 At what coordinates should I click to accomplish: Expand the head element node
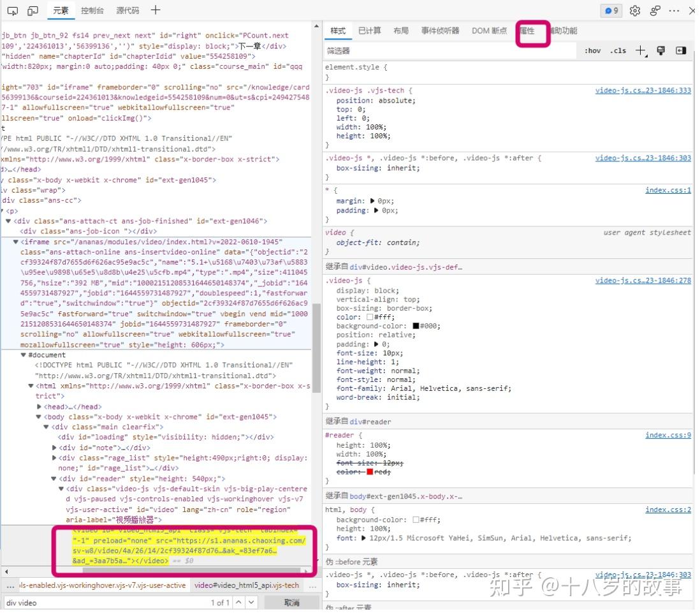coord(39,406)
